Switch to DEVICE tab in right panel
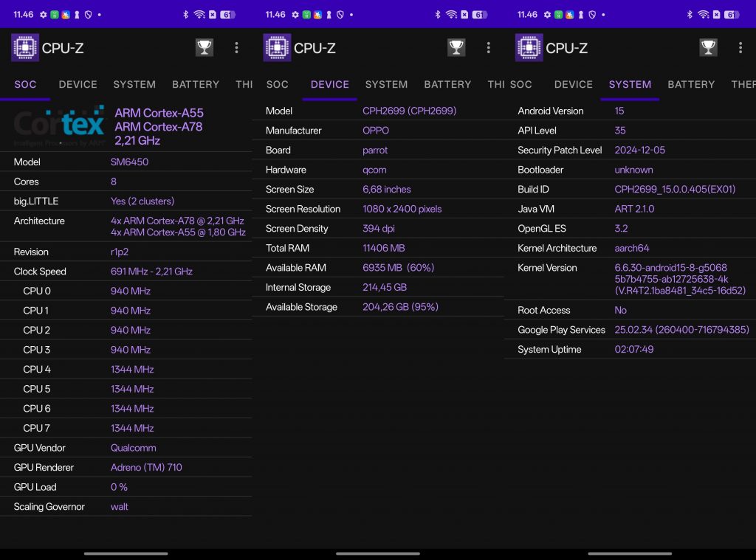Image resolution: width=756 pixels, height=560 pixels. pos(573,84)
